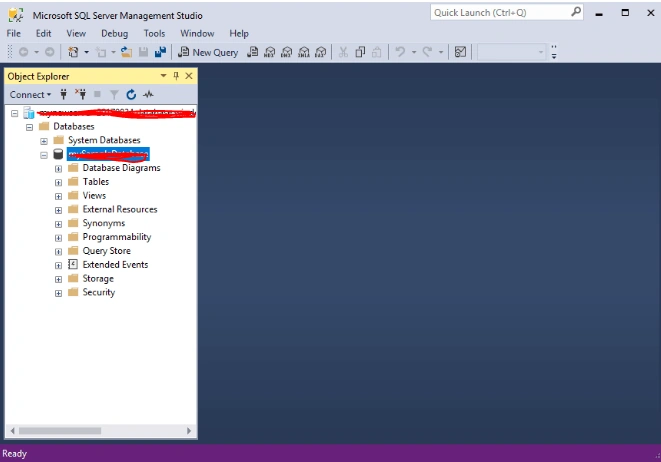Click the scroll right arrow in Object Explorer
The height and width of the screenshot is (462, 661).
189,431
